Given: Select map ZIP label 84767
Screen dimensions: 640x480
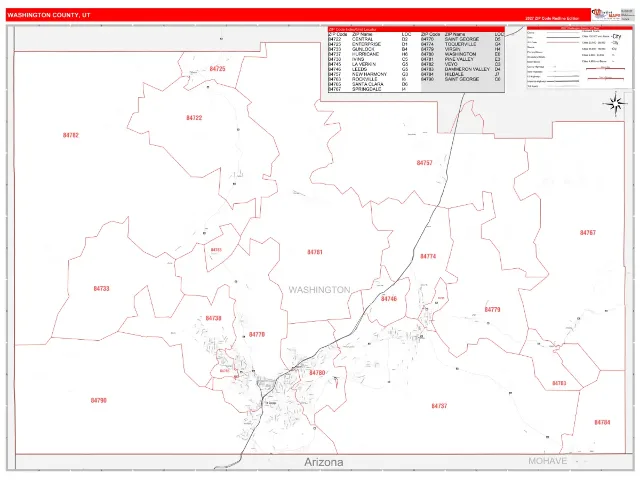Looking at the screenshot, I should 587,233.
